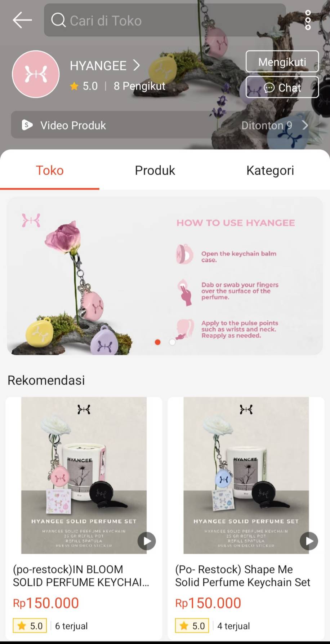This screenshot has height=644, width=330.
Task: Switch to the Produk tab
Action: point(155,170)
